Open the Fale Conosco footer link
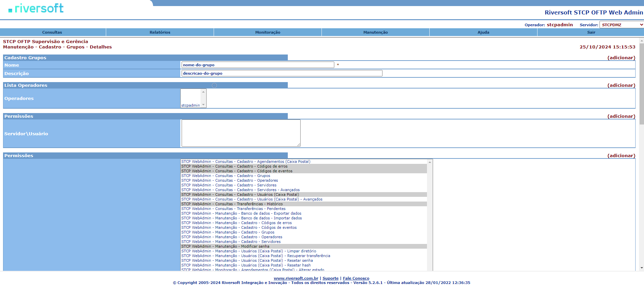The width and height of the screenshot is (644, 286). point(356,278)
